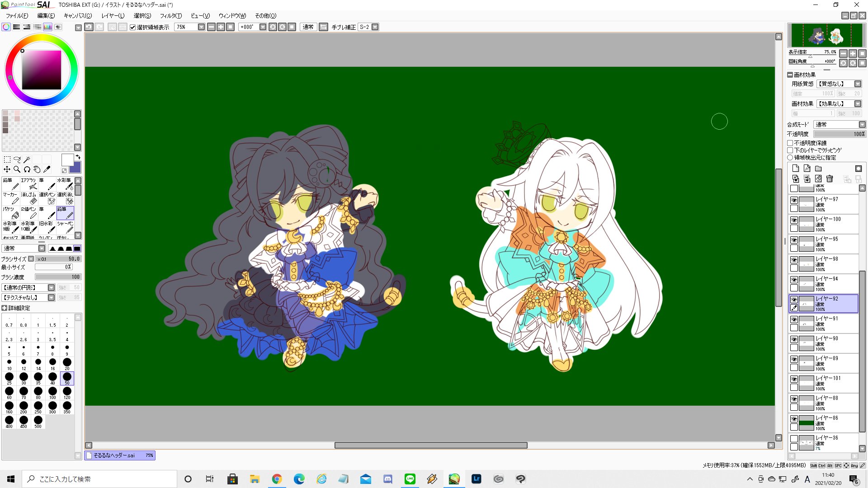Click the delete layer trash icon
The image size is (868, 488).
click(x=829, y=179)
